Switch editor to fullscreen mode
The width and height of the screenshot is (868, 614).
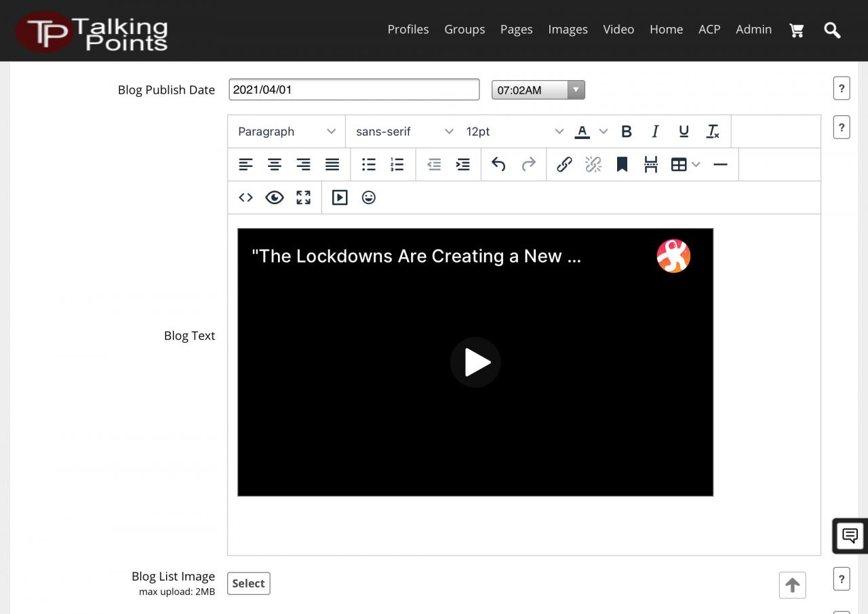(303, 197)
